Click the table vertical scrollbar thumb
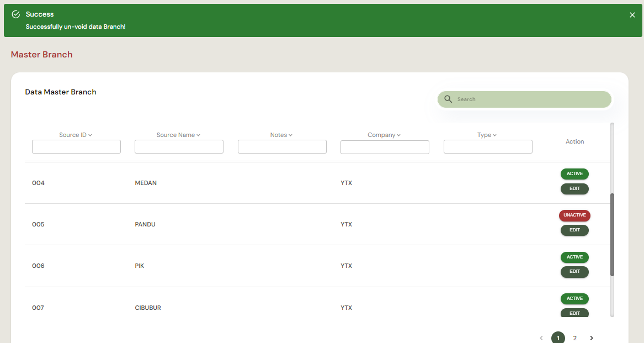The height and width of the screenshot is (343, 644). [x=612, y=235]
